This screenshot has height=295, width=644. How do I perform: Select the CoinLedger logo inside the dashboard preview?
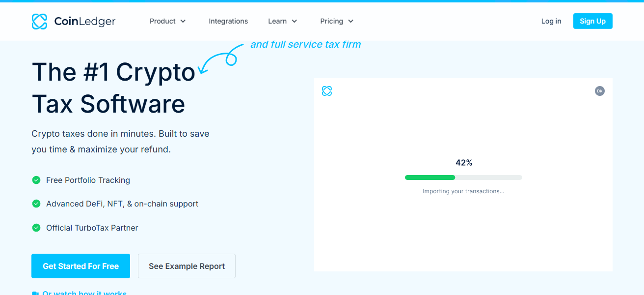click(x=327, y=91)
